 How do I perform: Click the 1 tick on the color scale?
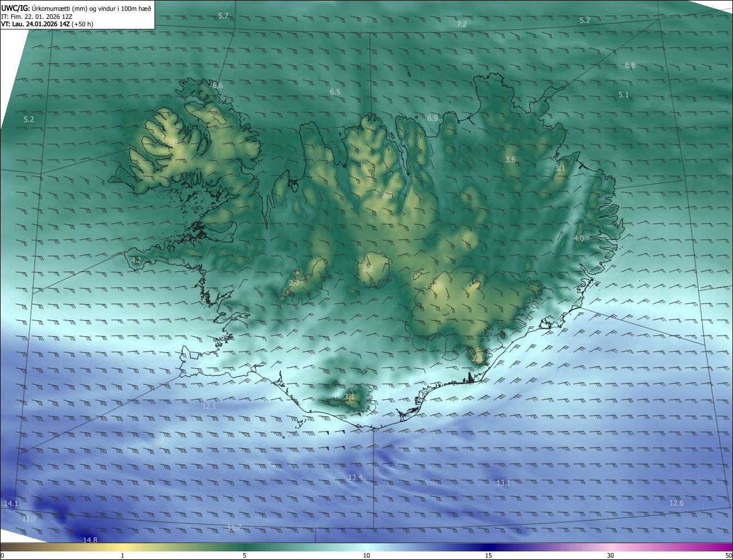click(x=123, y=555)
